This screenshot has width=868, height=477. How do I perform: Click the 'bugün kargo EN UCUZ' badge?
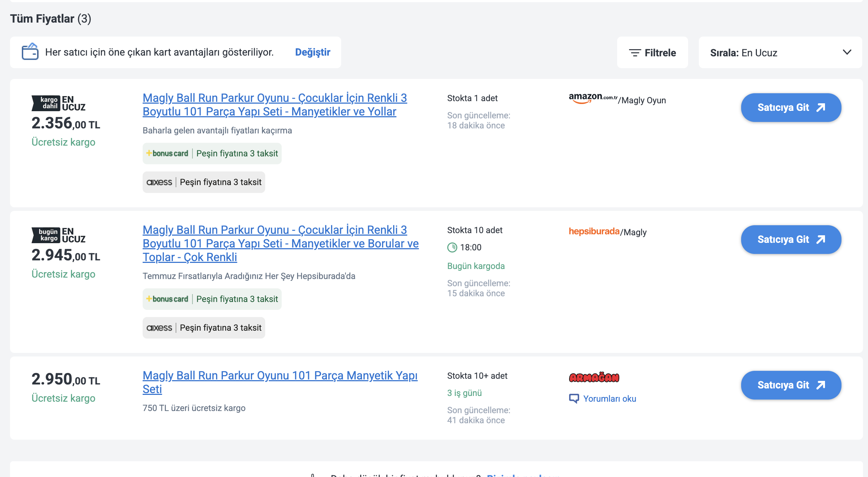point(58,235)
